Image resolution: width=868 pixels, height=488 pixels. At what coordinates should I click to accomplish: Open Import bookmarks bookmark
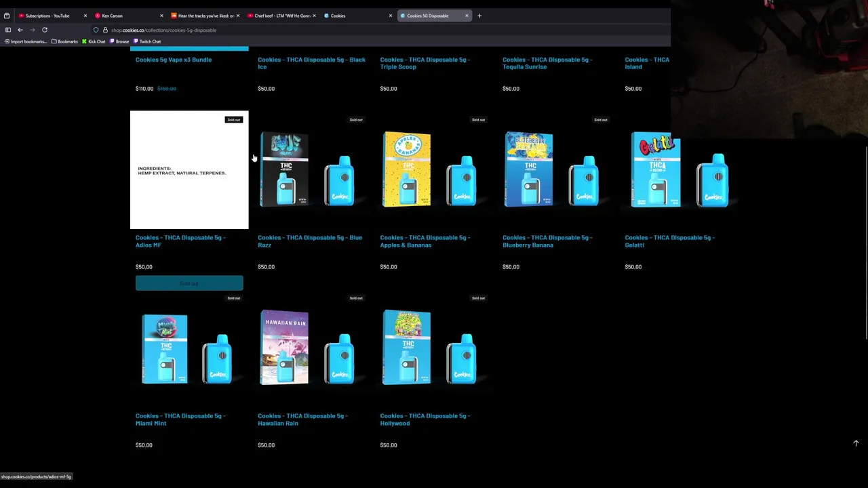[26, 41]
